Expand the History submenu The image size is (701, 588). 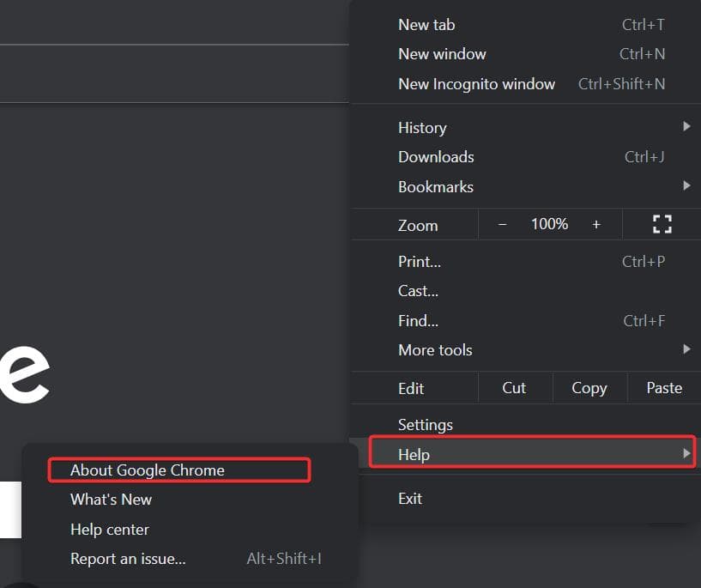pyautogui.click(x=525, y=127)
